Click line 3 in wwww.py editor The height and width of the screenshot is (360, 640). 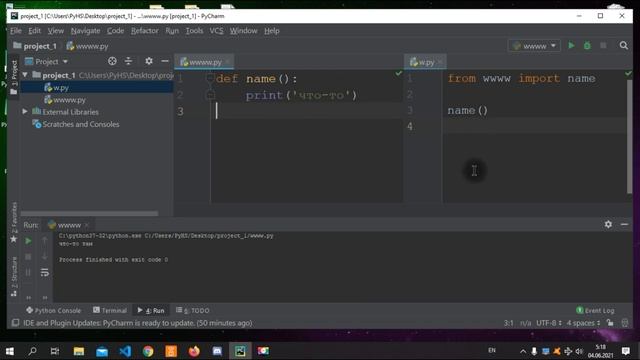(x=306, y=111)
